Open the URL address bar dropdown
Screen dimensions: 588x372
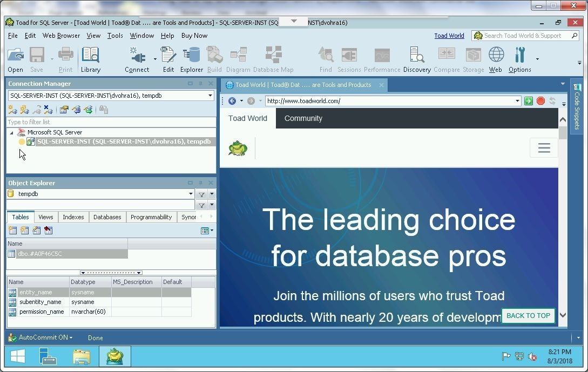click(517, 101)
